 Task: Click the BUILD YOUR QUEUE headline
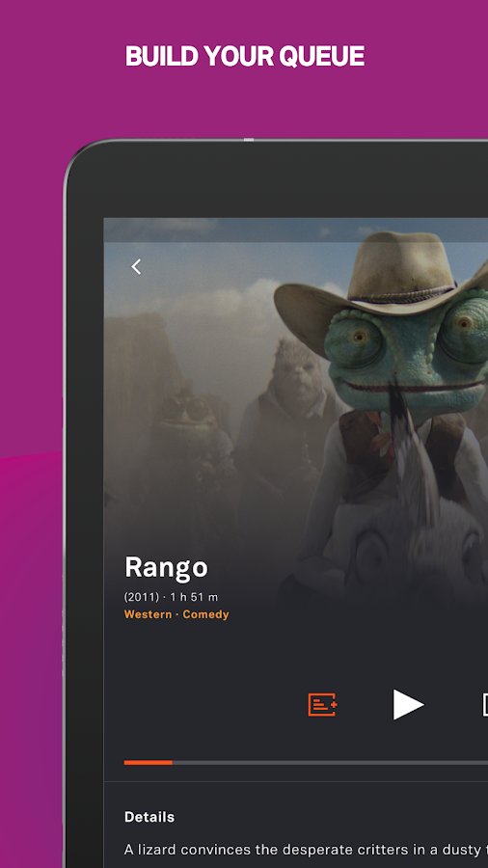pos(245,57)
